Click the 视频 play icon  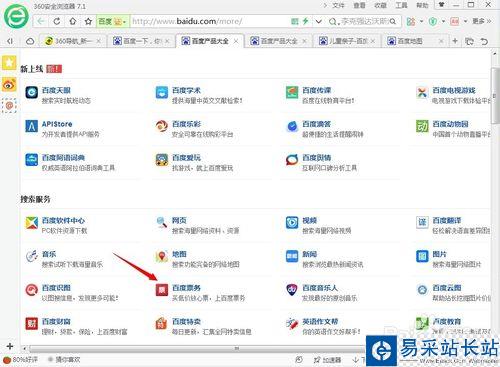(292, 223)
